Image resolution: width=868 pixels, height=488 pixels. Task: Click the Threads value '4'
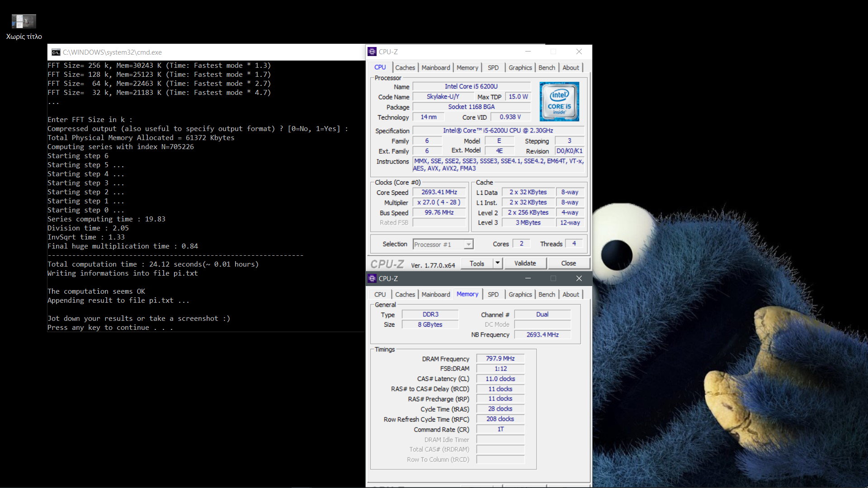pyautogui.click(x=574, y=244)
